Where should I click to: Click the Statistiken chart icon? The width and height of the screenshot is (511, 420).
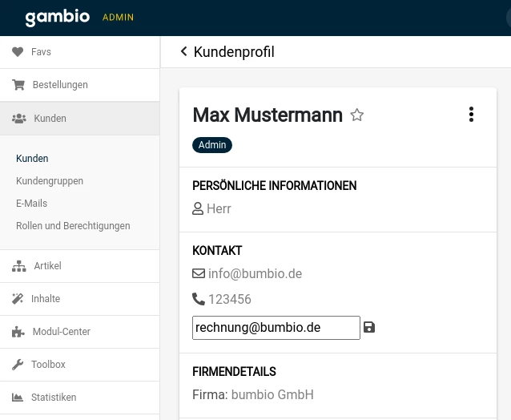tap(18, 398)
